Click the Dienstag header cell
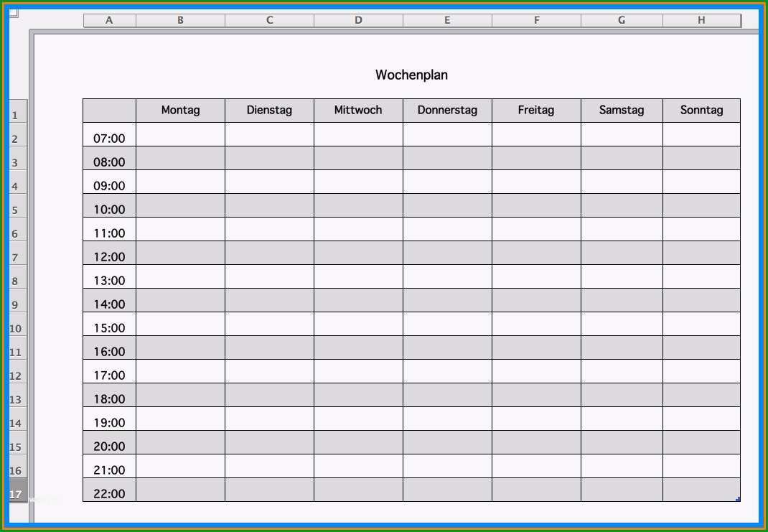Image resolution: width=768 pixels, height=532 pixels. (x=269, y=111)
